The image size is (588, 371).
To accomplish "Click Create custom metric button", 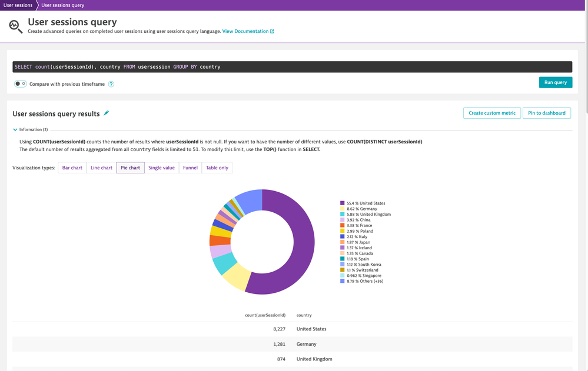I will pyautogui.click(x=492, y=113).
